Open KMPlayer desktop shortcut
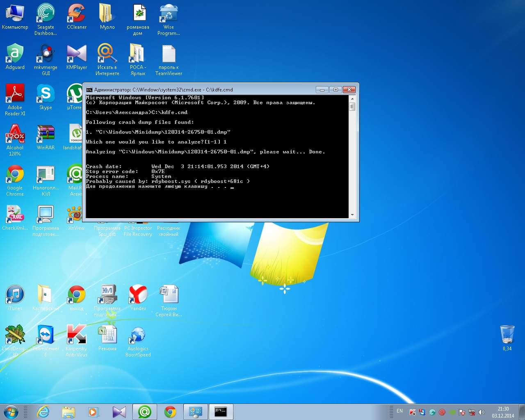 76,57
